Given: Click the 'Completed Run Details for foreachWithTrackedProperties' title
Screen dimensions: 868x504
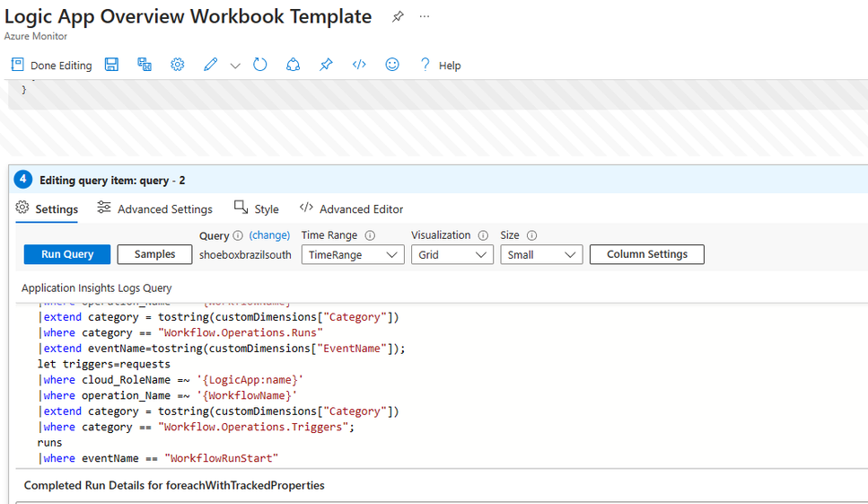Looking at the screenshot, I should (174, 485).
